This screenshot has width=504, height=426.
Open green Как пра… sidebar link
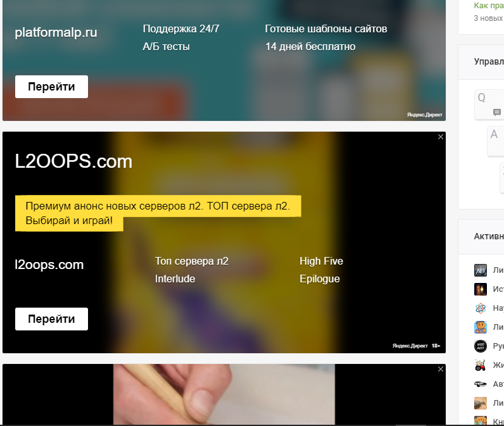click(489, 6)
